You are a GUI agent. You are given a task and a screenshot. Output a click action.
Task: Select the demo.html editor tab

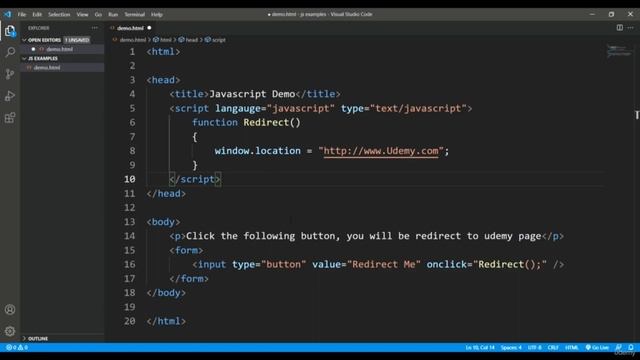click(x=130, y=28)
